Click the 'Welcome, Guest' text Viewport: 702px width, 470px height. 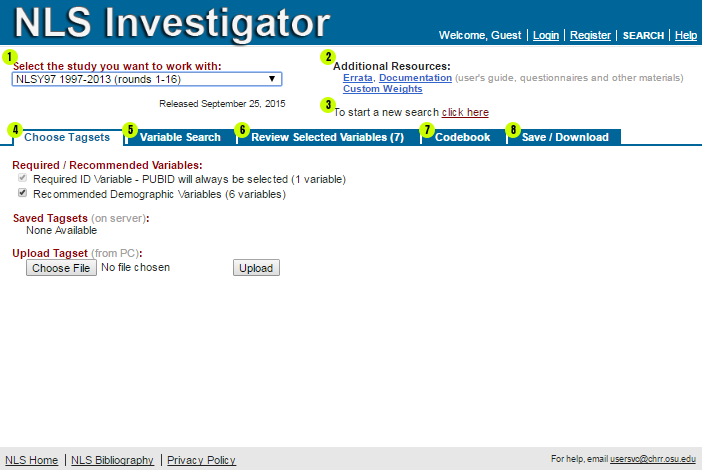480,35
